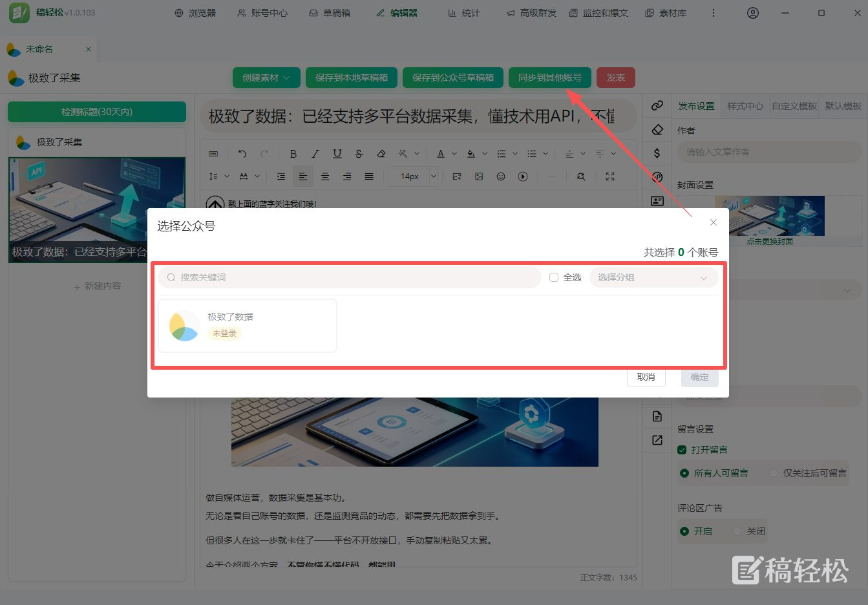This screenshot has height=605, width=868.
Task: Open the user account icon in the title bar
Action: pyautogui.click(x=753, y=13)
